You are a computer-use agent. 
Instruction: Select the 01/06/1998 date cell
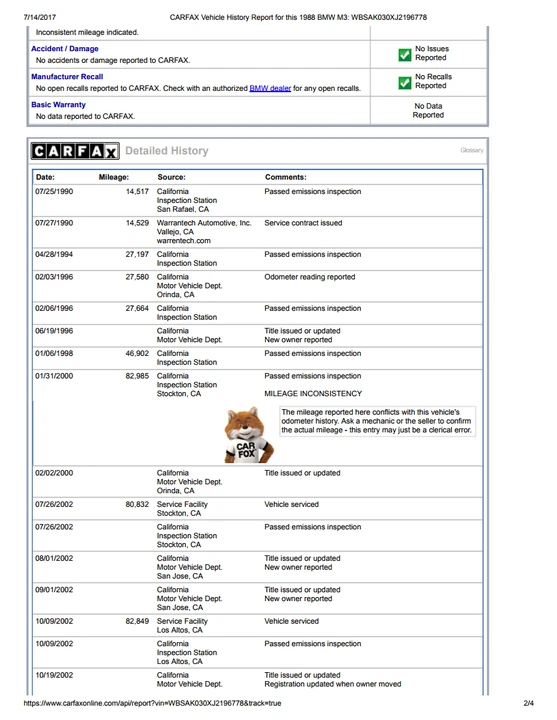click(54, 353)
